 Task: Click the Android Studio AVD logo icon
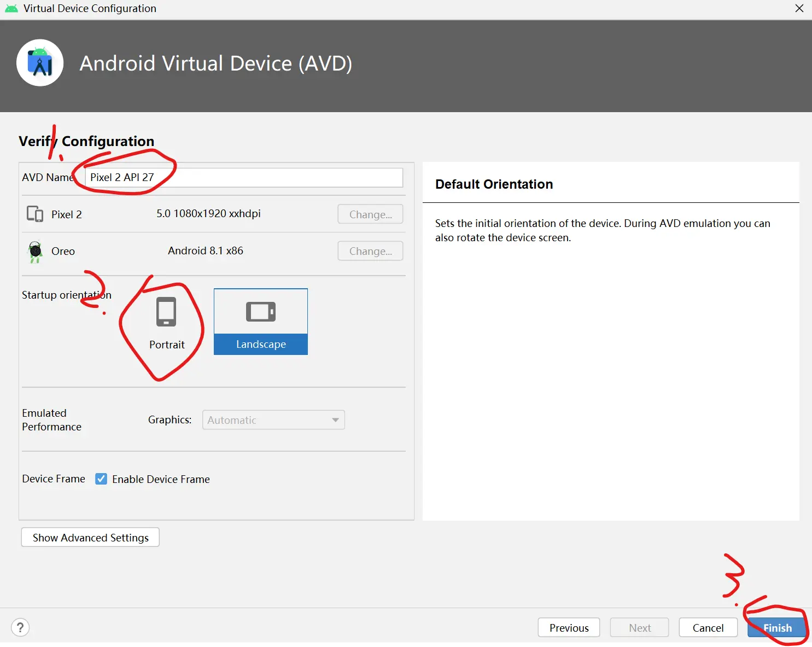coord(40,63)
